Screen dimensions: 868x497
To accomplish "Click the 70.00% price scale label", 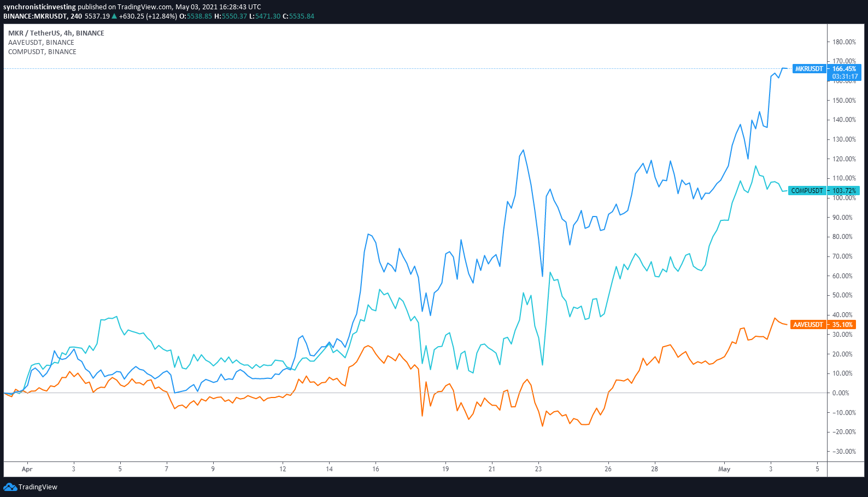I will coord(843,256).
